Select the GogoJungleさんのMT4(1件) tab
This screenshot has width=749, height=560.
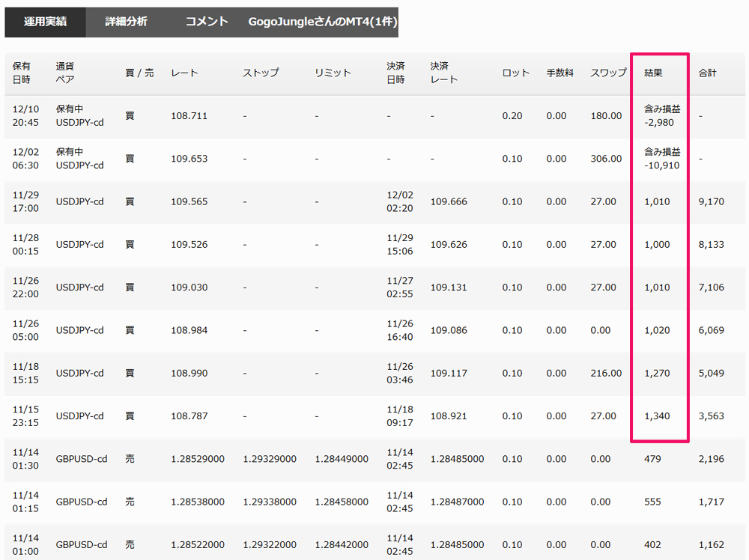[x=322, y=22]
